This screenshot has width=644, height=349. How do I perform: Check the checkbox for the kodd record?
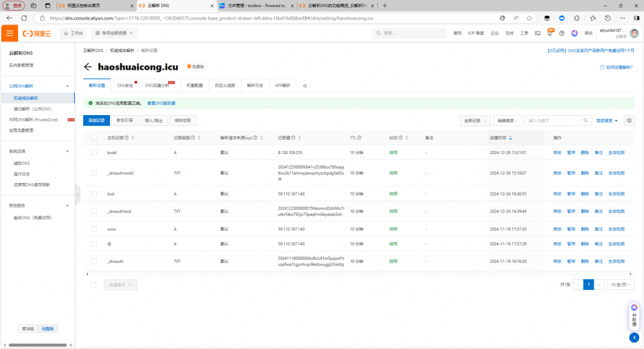coord(94,153)
